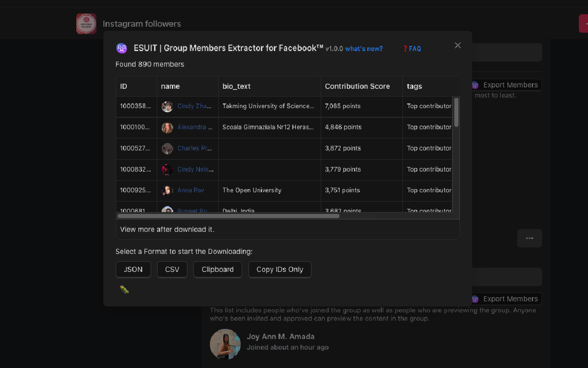Click the "4,846 points" cell
This screenshot has width=588, height=368.
point(362,127)
